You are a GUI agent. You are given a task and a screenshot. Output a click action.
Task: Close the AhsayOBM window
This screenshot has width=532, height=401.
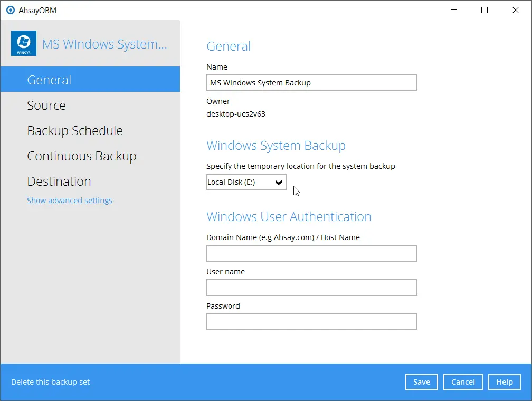pos(516,10)
